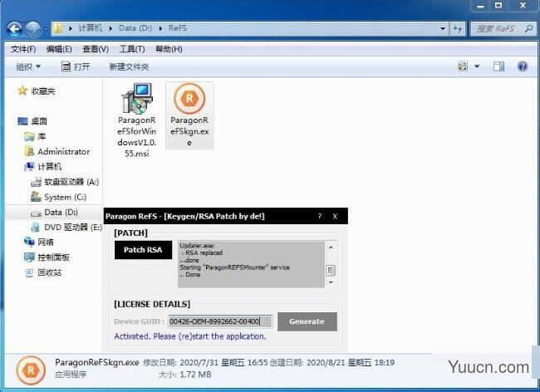The height and width of the screenshot is (392, 540).
Task: Click the search magnifier icon
Action: coord(528,28)
